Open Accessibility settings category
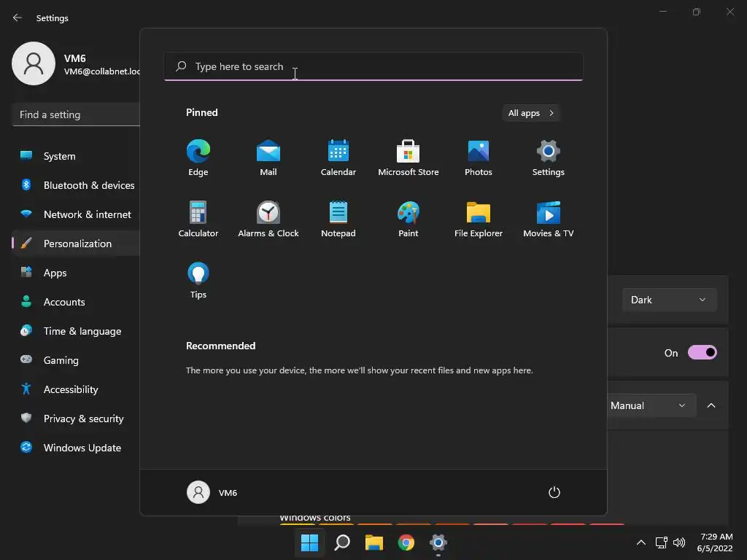 (x=76, y=389)
